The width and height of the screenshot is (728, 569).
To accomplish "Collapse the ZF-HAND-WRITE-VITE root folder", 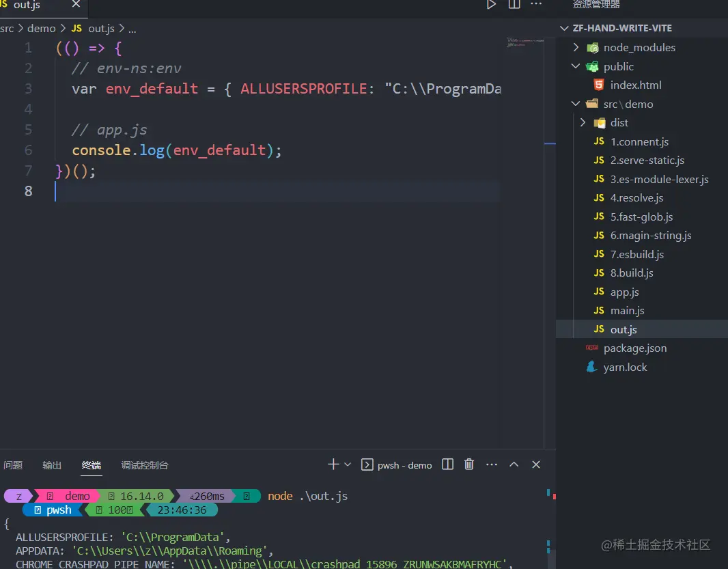I will (564, 28).
